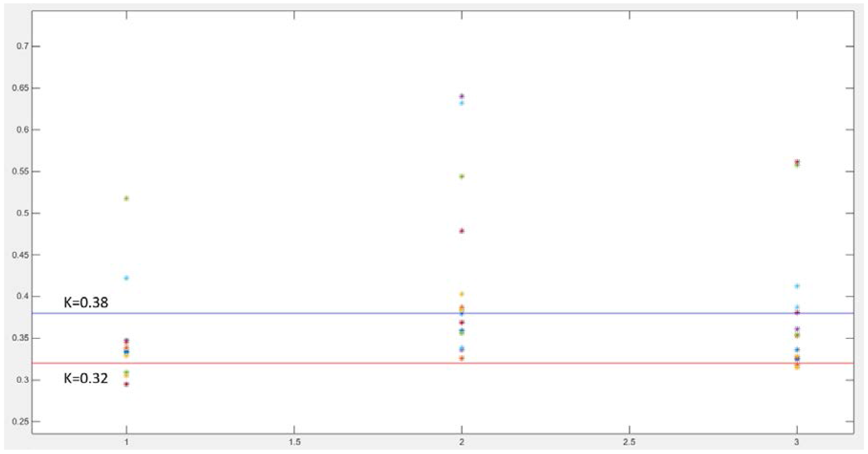This screenshot has height=454, width=868.
Task: Click the x-axis tick label 2
Action: pyautogui.click(x=462, y=442)
